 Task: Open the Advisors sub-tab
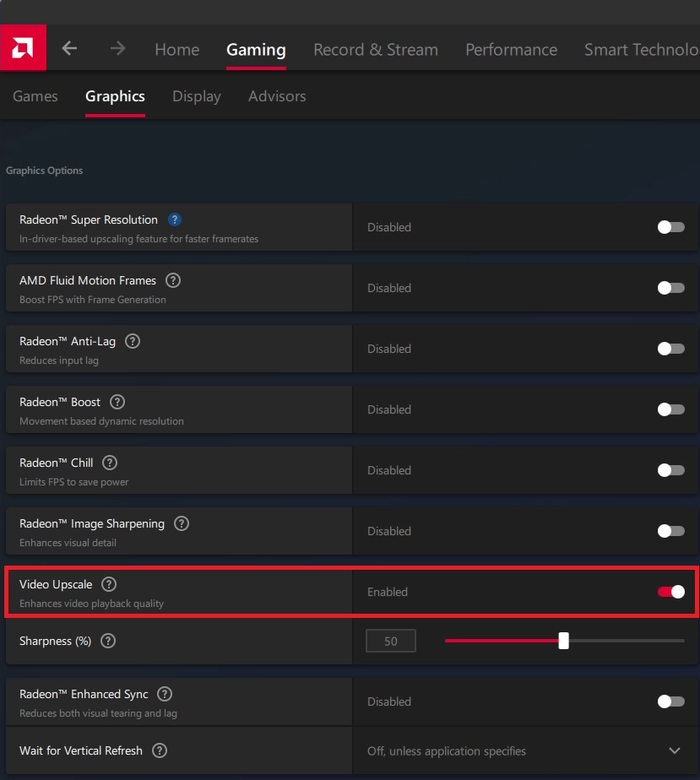(277, 96)
